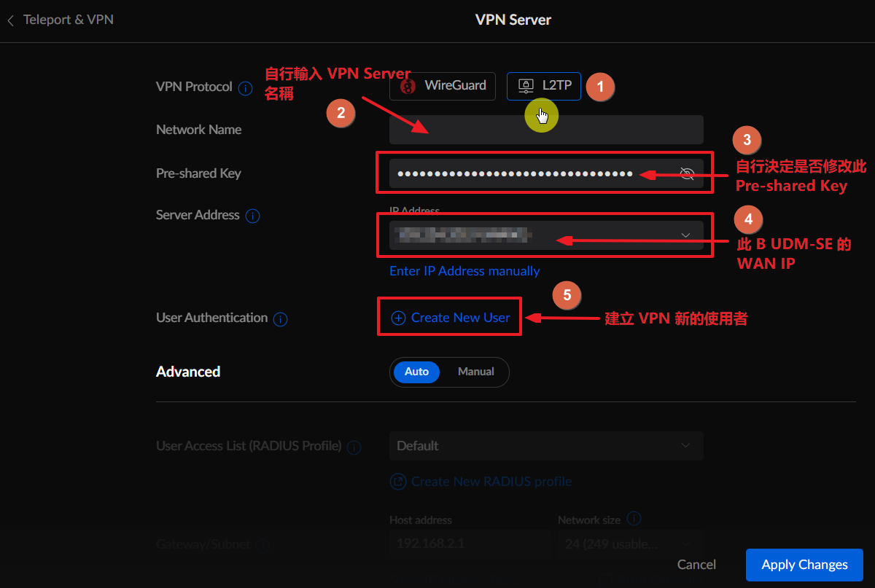
Task: Switch Advanced setting to Manual
Action: pos(476,372)
